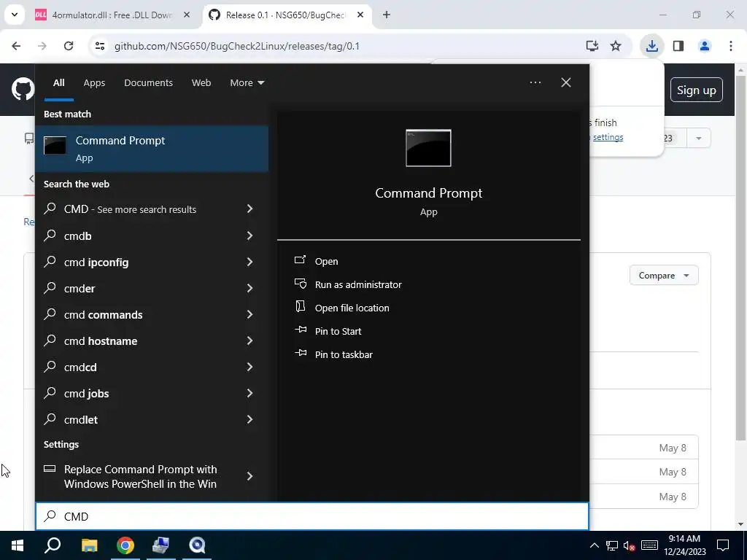Viewport: 747px width, 560px height.
Task: Click the GitHub Sign up button
Action: pos(696,90)
